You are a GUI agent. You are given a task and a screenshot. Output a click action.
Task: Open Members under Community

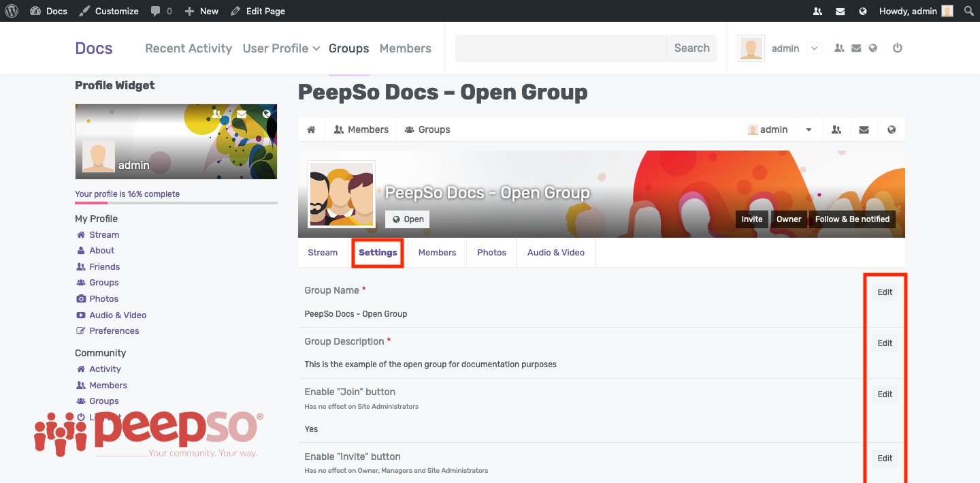pos(102,386)
